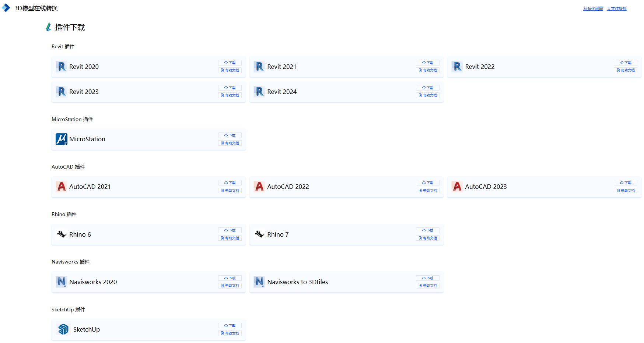
Task: Download the Revit 2021 plugin
Action: point(428,63)
